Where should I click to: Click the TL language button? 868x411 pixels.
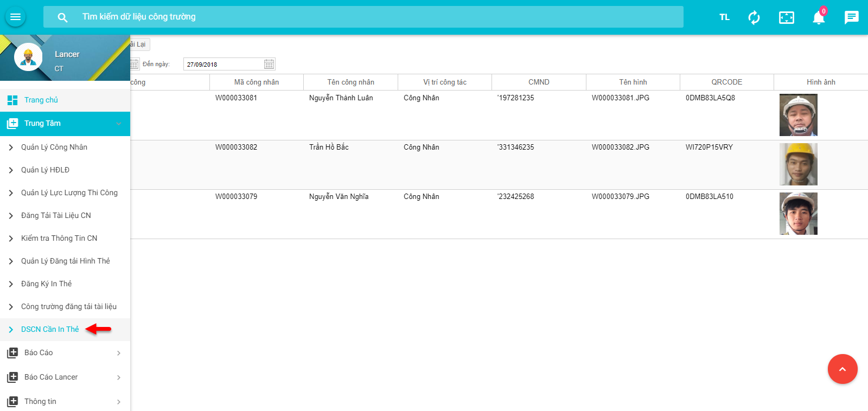pyautogui.click(x=724, y=17)
